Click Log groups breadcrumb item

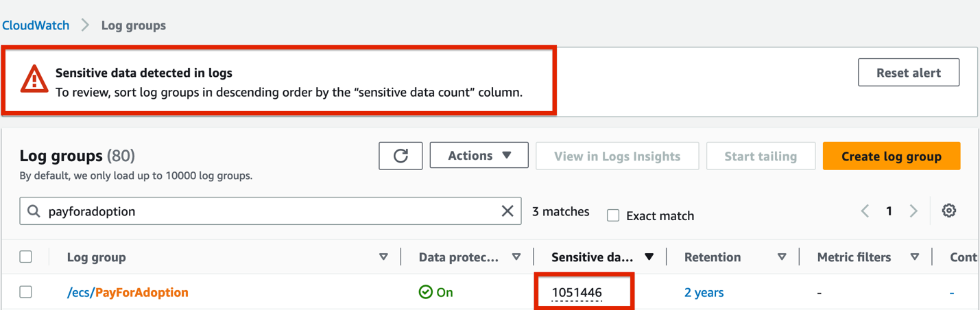[134, 25]
